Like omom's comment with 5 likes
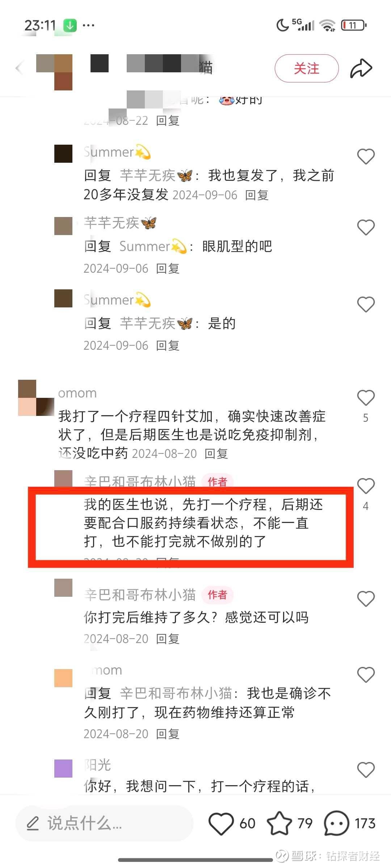The image size is (391, 868). point(366,398)
